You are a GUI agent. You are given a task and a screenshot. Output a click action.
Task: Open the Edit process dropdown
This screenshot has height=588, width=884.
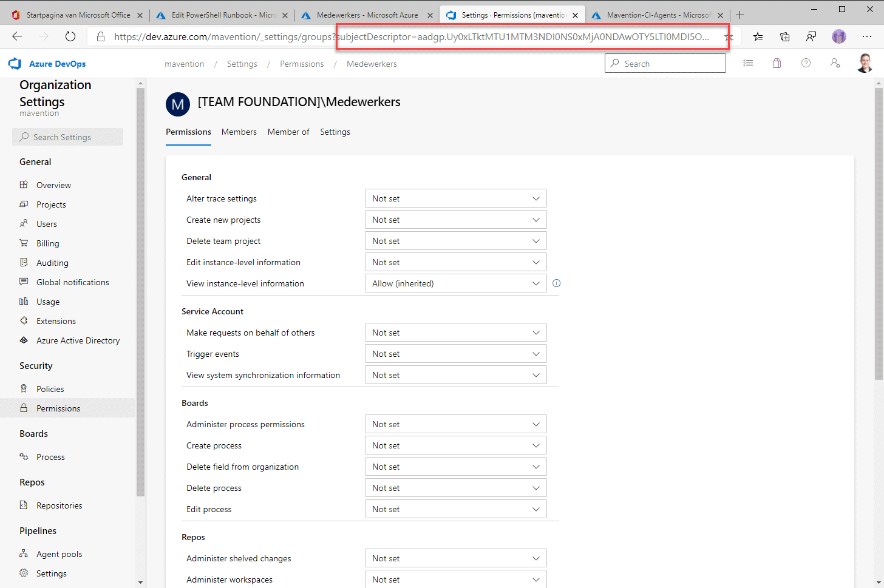(x=455, y=509)
